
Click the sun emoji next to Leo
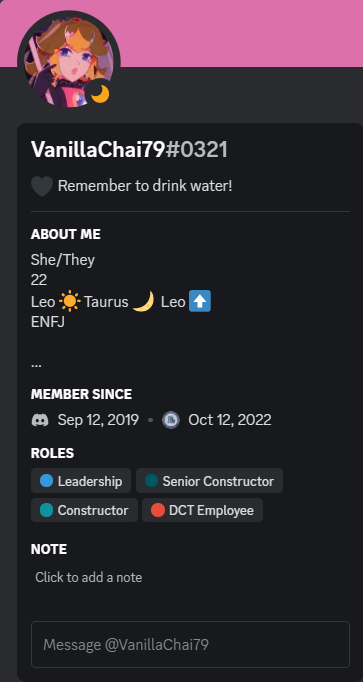pyautogui.click(x=70, y=301)
